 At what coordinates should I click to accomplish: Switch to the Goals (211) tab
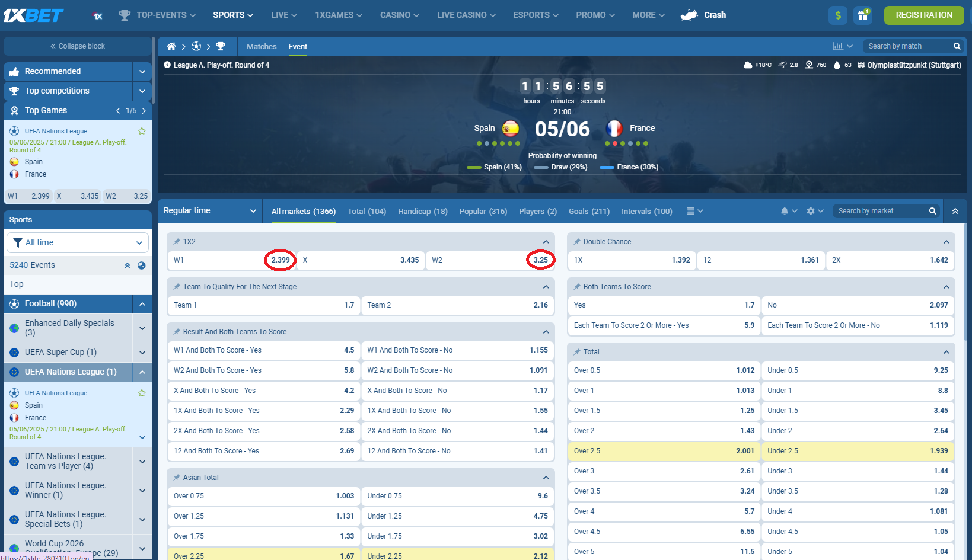click(x=589, y=212)
